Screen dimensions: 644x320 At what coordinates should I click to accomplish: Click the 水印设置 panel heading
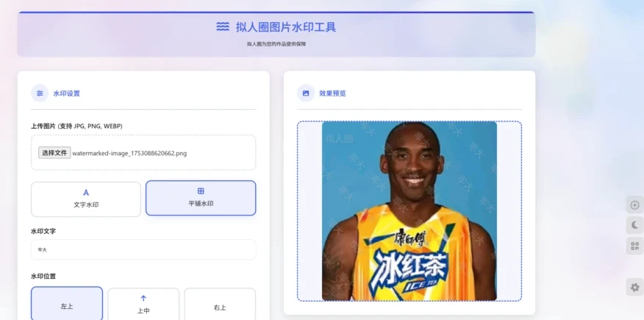pos(67,93)
